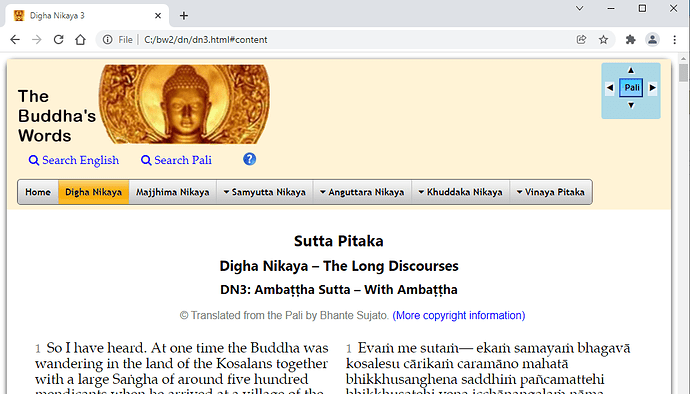Open the tab search chevron

580,8
